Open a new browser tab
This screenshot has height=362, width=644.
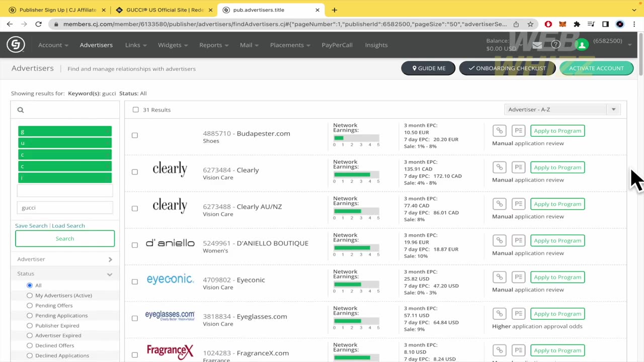click(334, 10)
